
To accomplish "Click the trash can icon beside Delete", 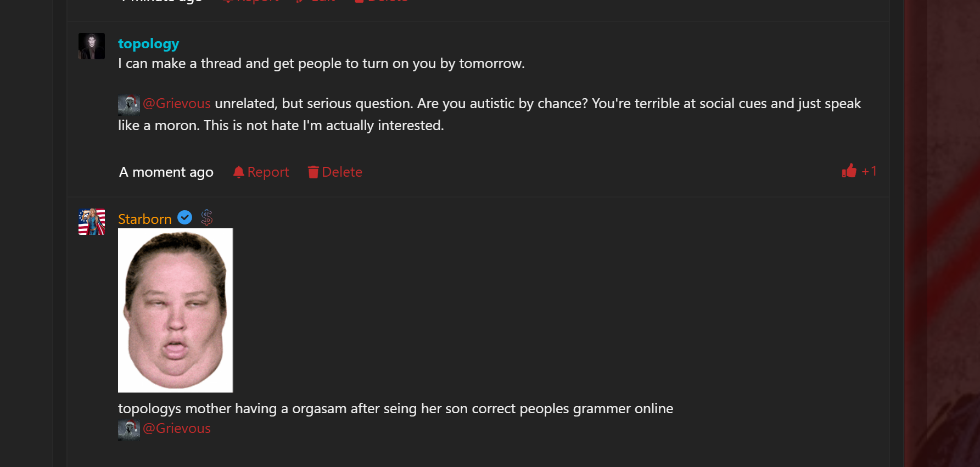I will tap(313, 172).
